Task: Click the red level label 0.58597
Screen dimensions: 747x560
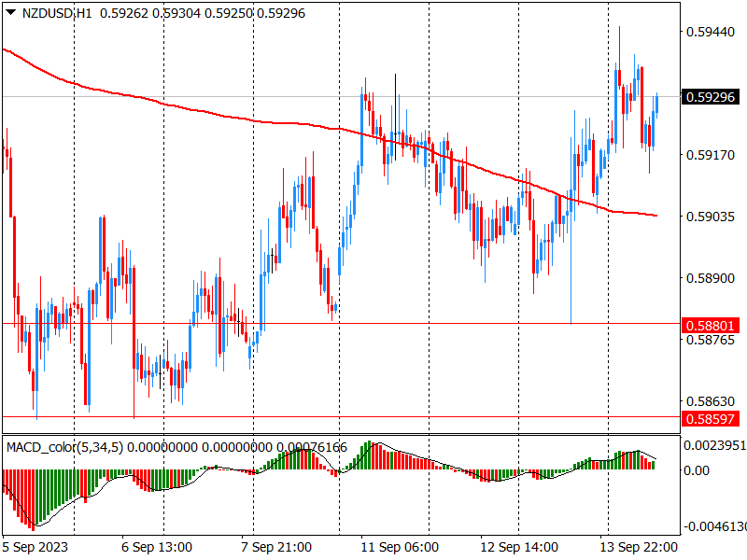Action: pyautogui.click(x=711, y=419)
